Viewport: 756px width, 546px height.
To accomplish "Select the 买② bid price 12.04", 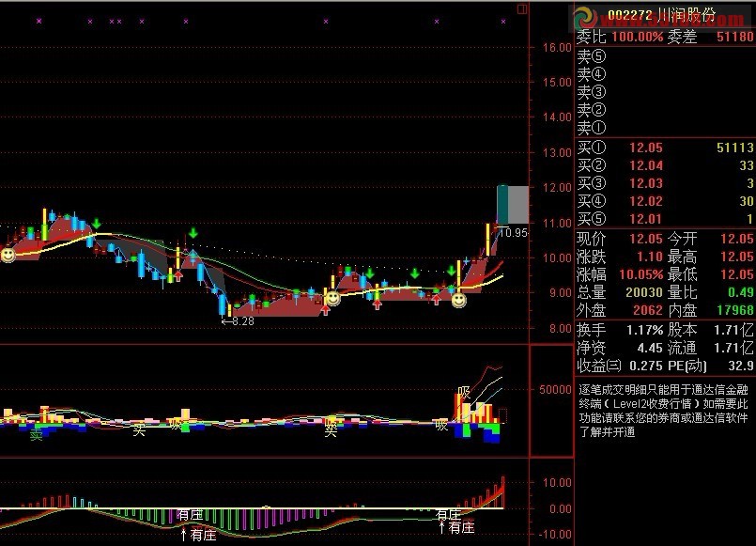I will [x=646, y=165].
